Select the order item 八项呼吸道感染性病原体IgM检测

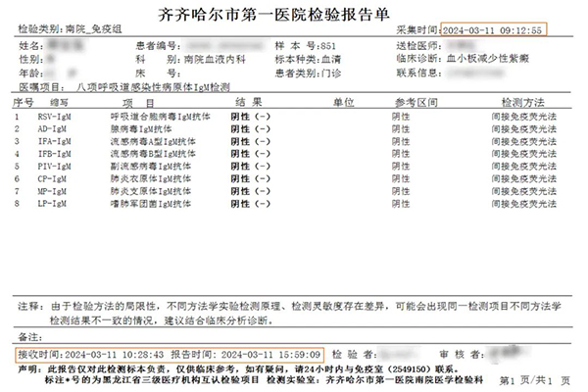tap(153, 87)
